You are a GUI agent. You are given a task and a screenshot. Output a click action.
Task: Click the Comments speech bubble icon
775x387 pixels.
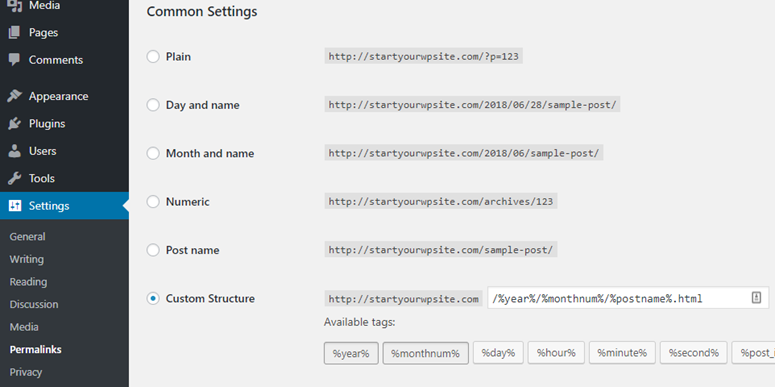(15, 60)
